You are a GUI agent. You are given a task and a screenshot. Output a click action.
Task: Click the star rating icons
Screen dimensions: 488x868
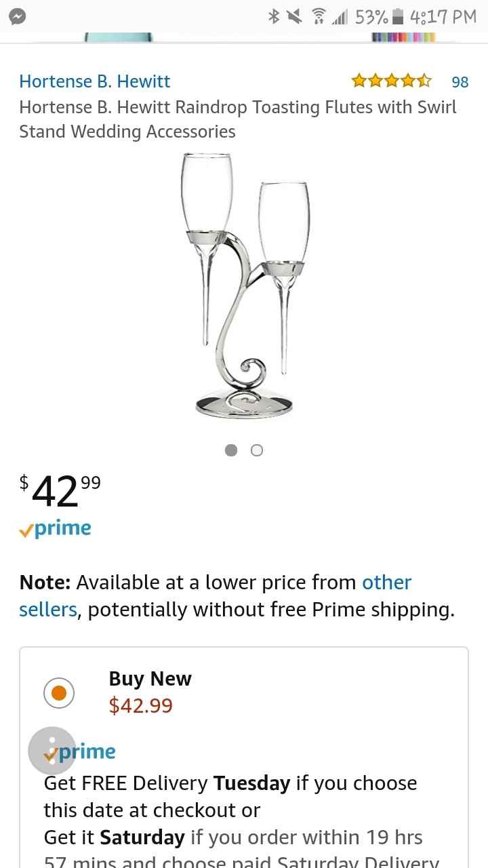[391, 81]
